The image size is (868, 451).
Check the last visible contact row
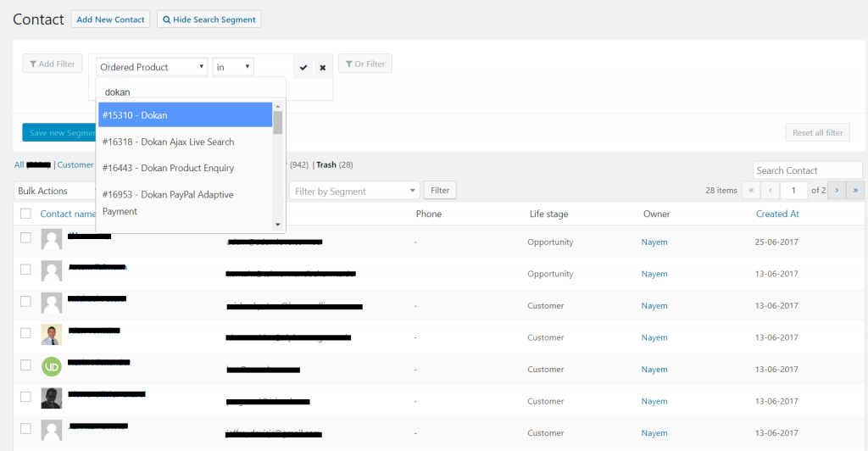25,429
